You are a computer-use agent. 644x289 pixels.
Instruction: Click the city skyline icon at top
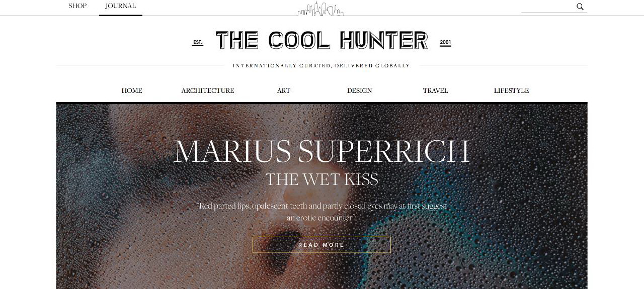[320, 9]
